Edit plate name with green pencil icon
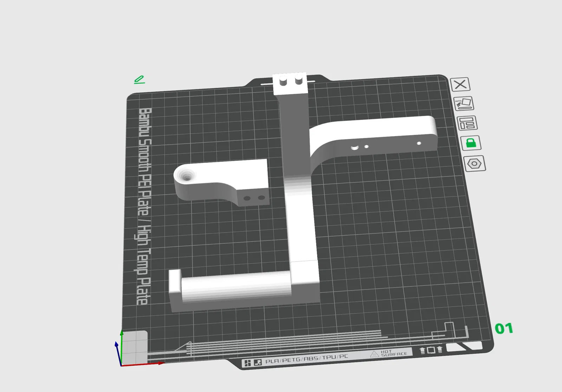Viewport: 562px width, 392px height. 139,80
